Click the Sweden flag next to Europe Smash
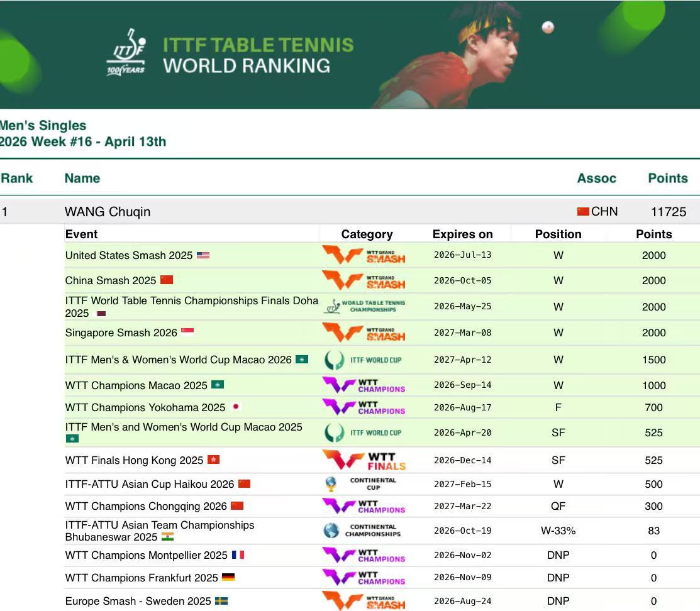The width and height of the screenshot is (700, 611). [x=221, y=601]
